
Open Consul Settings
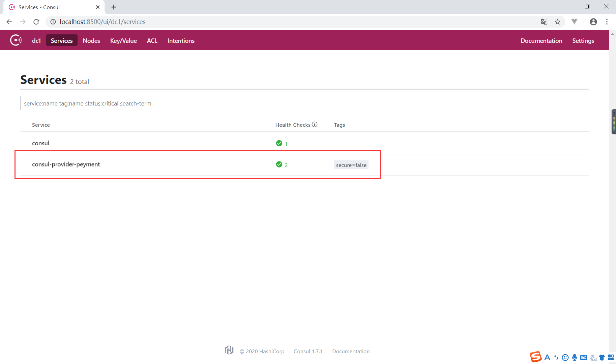[583, 40]
